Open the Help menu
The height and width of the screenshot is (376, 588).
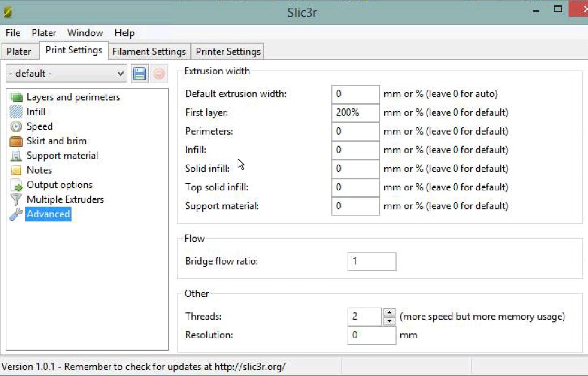click(x=125, y=33)
